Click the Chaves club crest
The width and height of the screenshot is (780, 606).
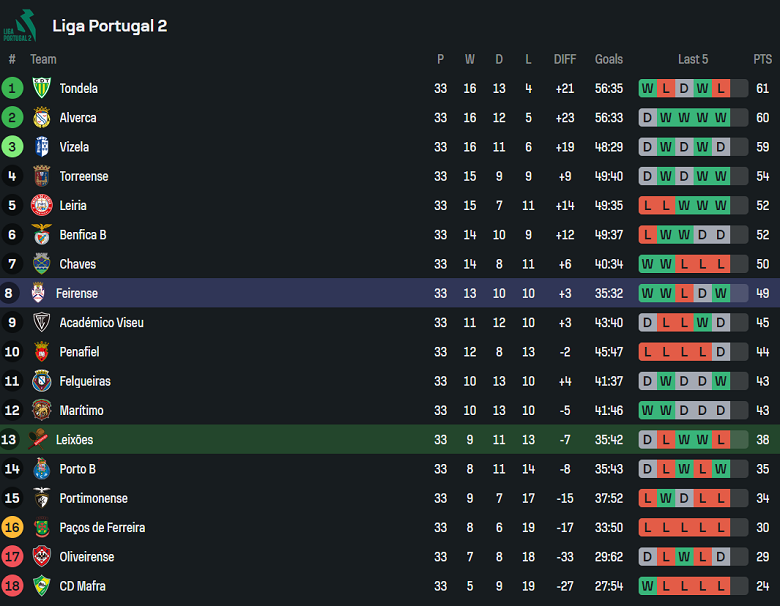pyautogui.click(x=42, y=264)
